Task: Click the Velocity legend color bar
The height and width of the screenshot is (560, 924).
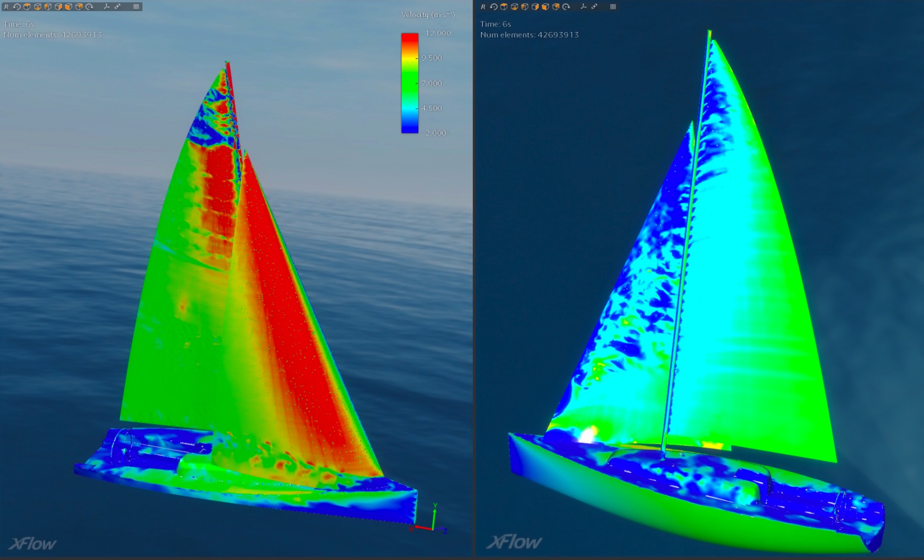Action: 409,83
